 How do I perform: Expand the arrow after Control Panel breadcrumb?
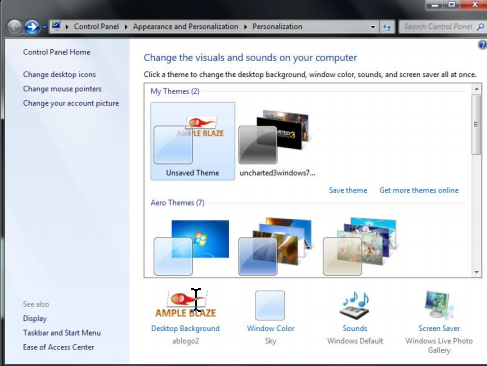tap(126, 27)
